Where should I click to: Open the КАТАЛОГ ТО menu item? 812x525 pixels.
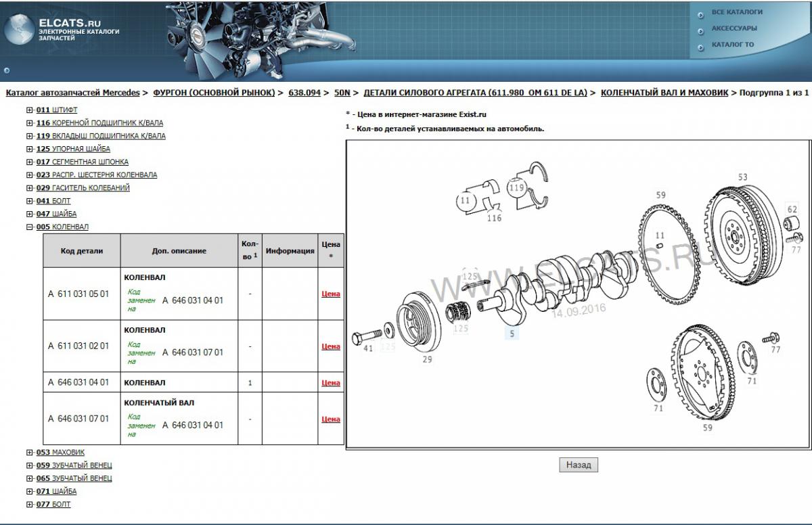point(732,45)
